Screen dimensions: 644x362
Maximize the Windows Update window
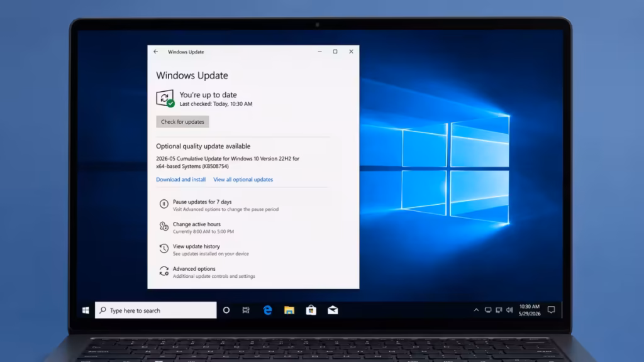335,52
